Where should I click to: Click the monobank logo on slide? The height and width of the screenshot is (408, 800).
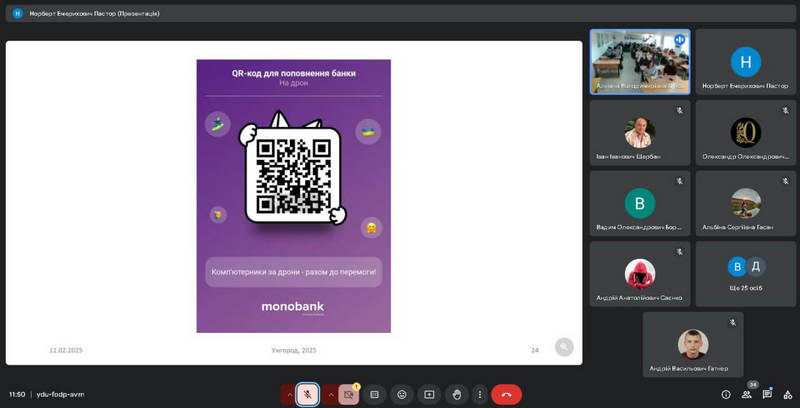point(292,307)
